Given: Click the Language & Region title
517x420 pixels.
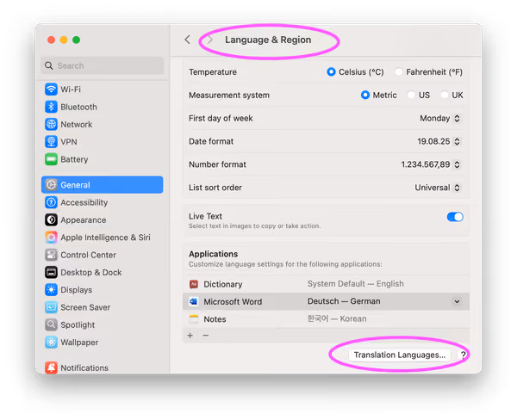Looking at the screenshot, I should tap(268, 40).
